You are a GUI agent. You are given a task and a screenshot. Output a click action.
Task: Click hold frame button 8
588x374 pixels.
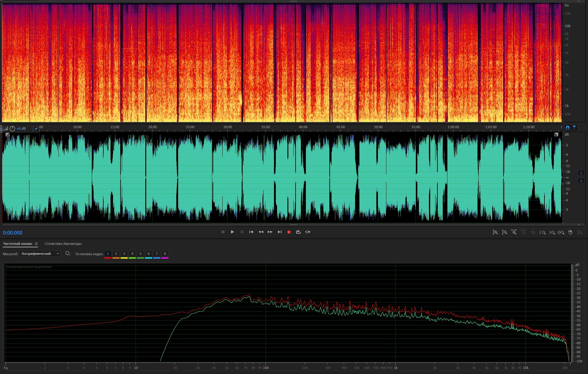[165, 254]
